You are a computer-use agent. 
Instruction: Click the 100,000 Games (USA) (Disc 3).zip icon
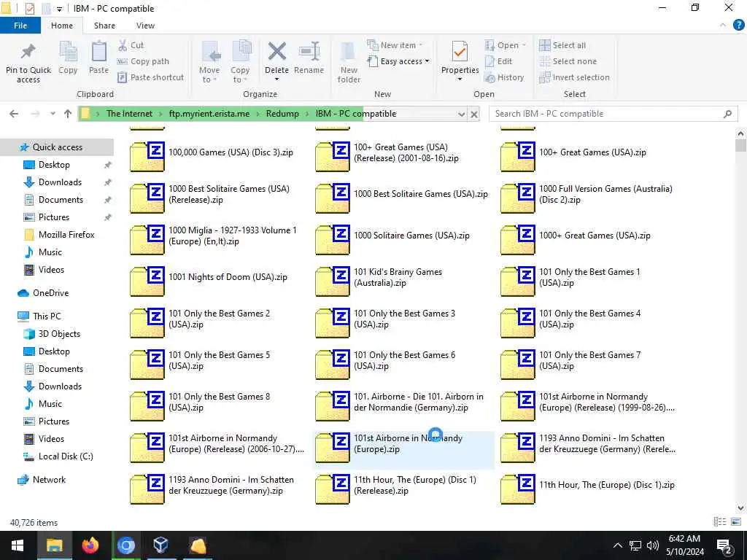coord(147,156)
